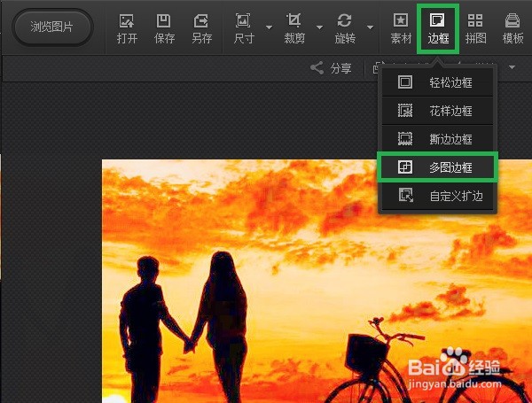Open the 边框 border menu
Image resolution: width=532 pixels, height=403 pixels.
click(x=438, y=29)
